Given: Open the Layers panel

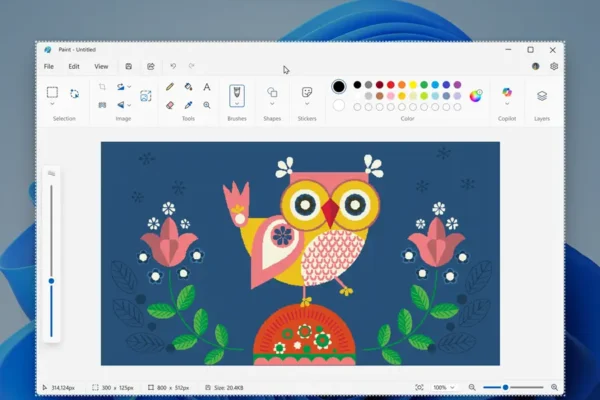Looking at the screenshot, I should pyautogui.click(x=542, y=96).
